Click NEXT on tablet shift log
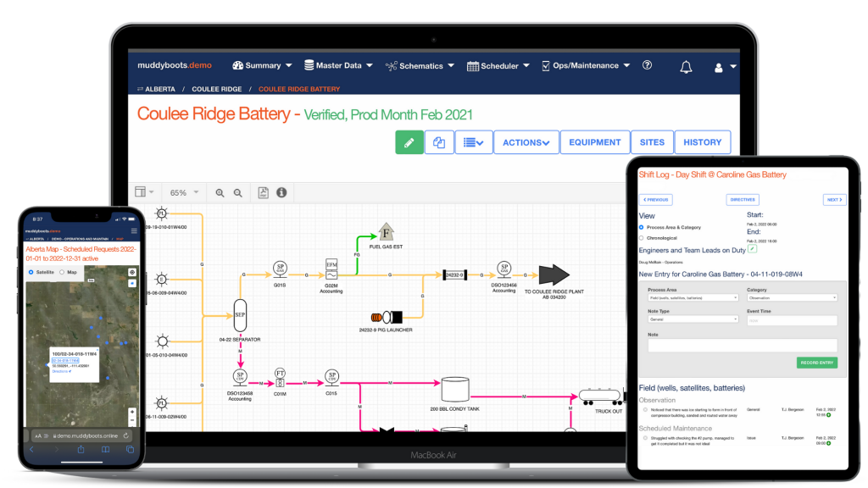Screen dimensions: 868x488 [x=834, y=200]
